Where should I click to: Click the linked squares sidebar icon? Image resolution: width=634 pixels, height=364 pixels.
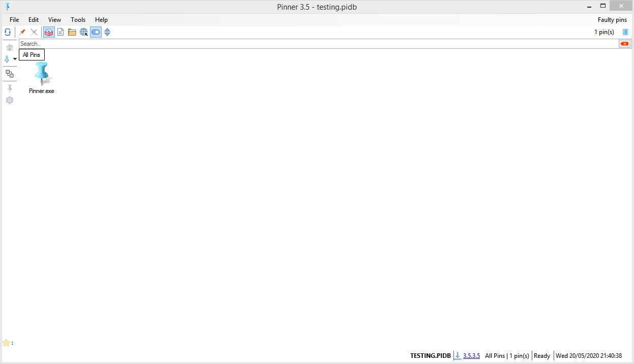click(x=10, y=74)
